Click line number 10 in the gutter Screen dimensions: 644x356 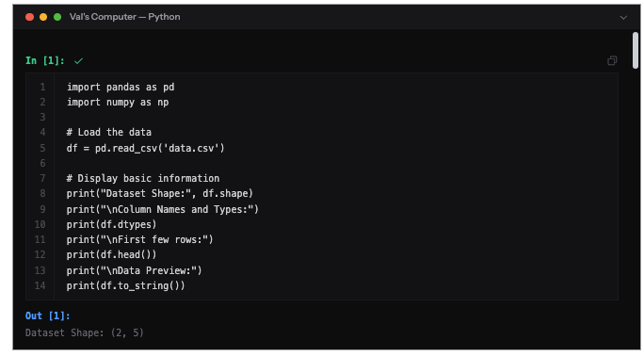(40, 224)
